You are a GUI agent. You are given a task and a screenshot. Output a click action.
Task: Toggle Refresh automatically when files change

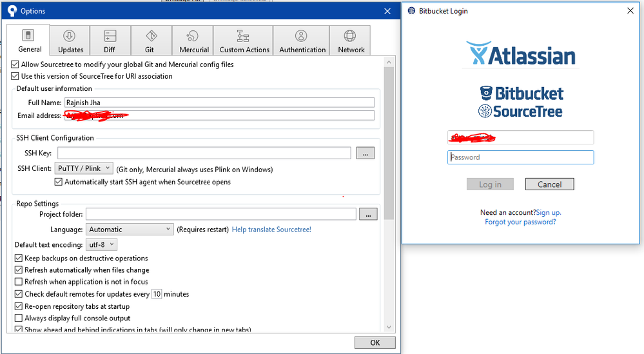pos(19,270)
